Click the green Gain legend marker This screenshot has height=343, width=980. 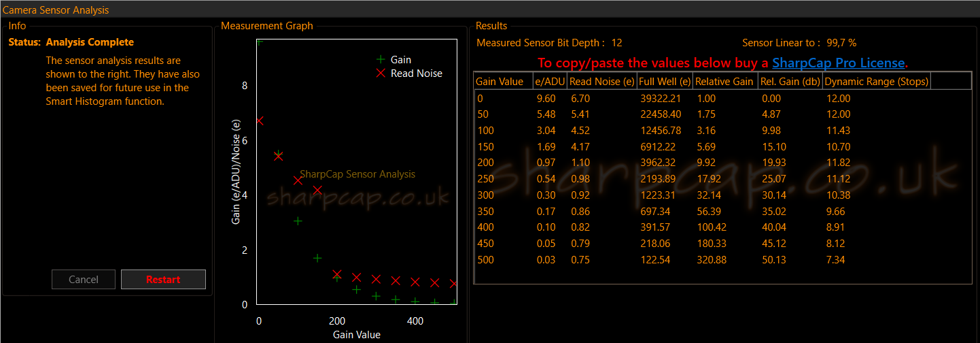[x=380, y=60]
